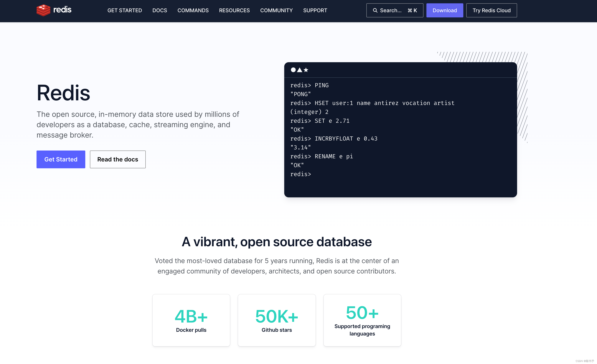Screen dimensions: 597x364
Task: Click the Get Started hero button
Action: [x=61, y=159]
